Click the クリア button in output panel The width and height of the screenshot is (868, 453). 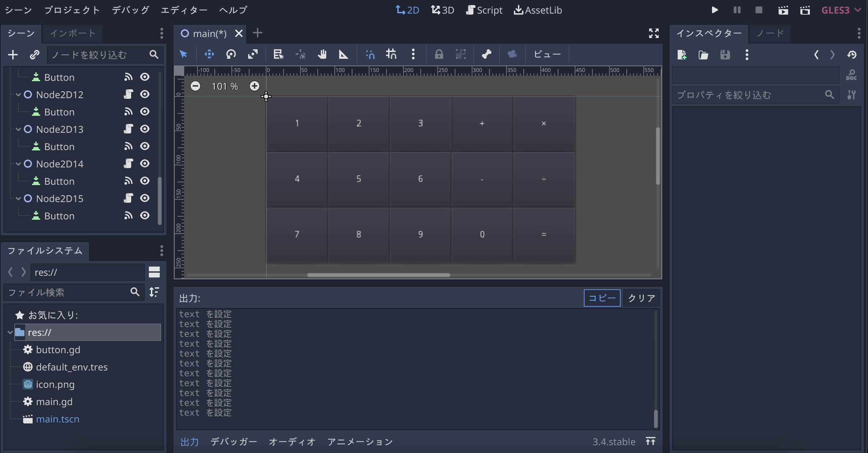coord(641,298)
